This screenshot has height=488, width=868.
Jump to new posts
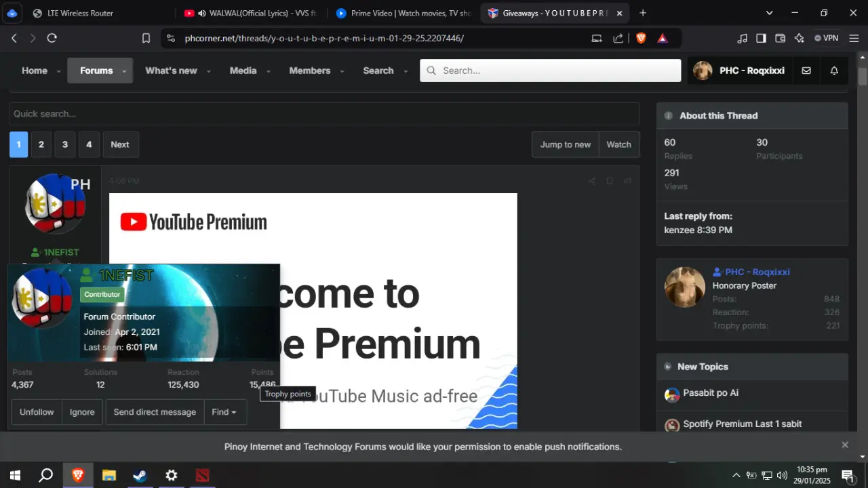[566, 144]
